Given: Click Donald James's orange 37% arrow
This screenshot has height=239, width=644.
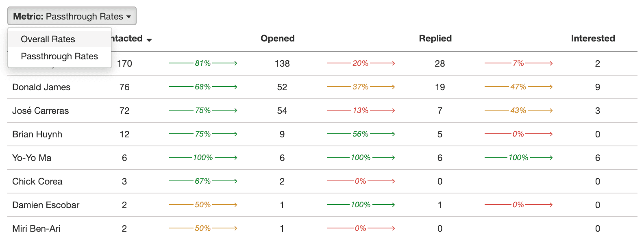Looking at the screenshot, I should pos(361,87).
